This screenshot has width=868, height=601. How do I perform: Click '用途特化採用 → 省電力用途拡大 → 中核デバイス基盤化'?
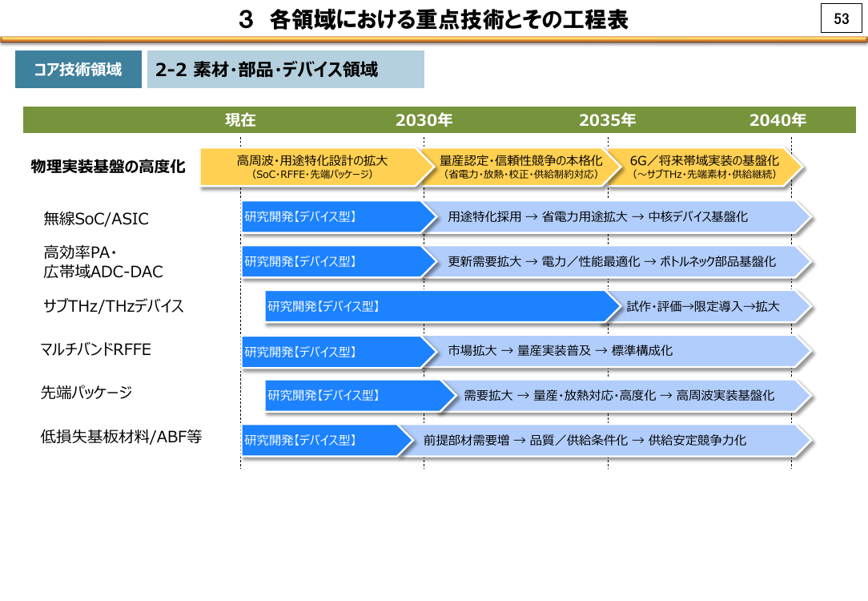pyautogui.click(x=598, y=216)
